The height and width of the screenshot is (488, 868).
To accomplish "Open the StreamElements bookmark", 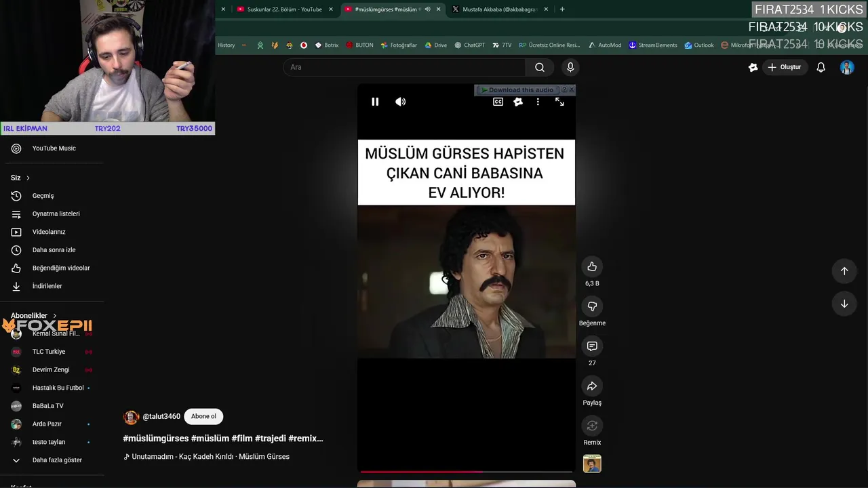I will coord(652,45).
